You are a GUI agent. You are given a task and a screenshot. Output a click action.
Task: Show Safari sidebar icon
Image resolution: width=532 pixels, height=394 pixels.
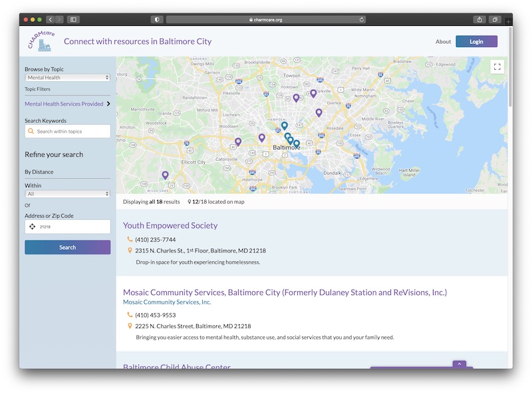pos(73,20)
